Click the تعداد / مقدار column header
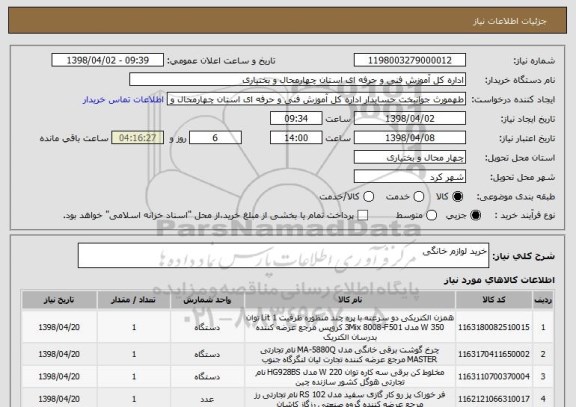576x407 pixels. (x=134, y=300)
